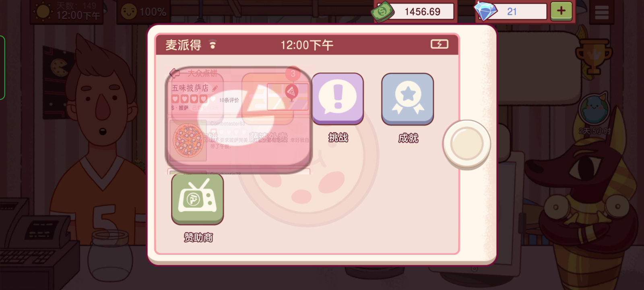Open the 成就 achievements ribbon icon

pos(408,99)
